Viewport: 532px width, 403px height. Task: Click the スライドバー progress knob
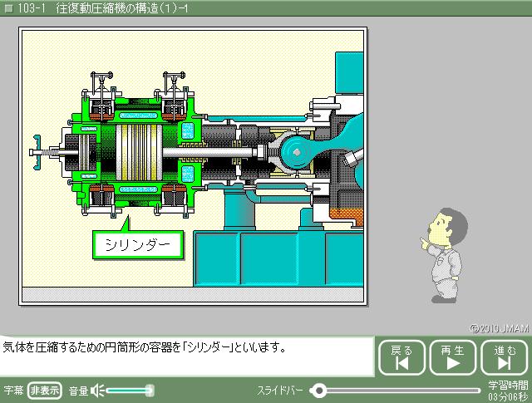(318, 391)
